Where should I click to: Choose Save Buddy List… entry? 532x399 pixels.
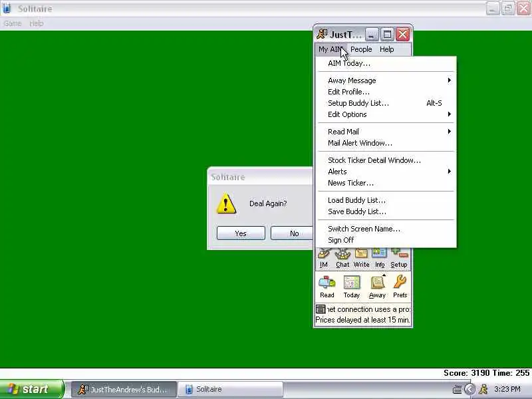386,211
